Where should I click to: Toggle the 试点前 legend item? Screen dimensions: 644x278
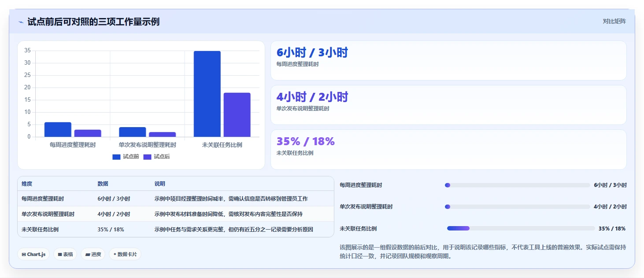[x=126, y=157]
